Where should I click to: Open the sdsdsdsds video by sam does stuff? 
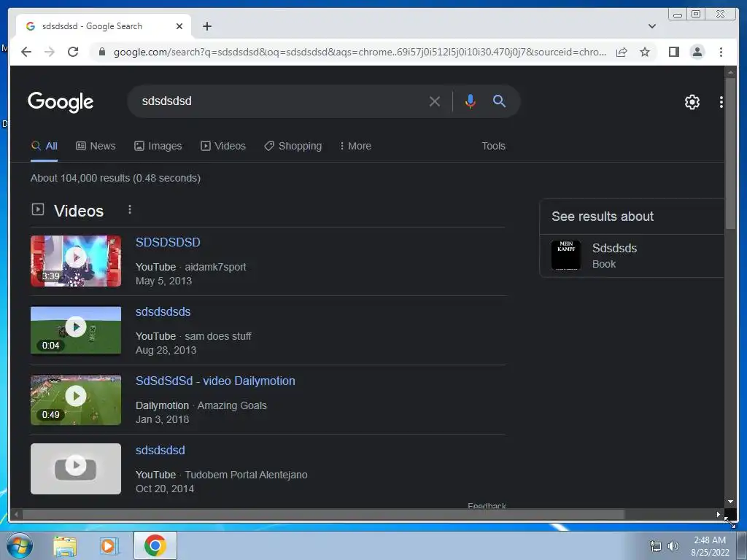pos(163,312)
